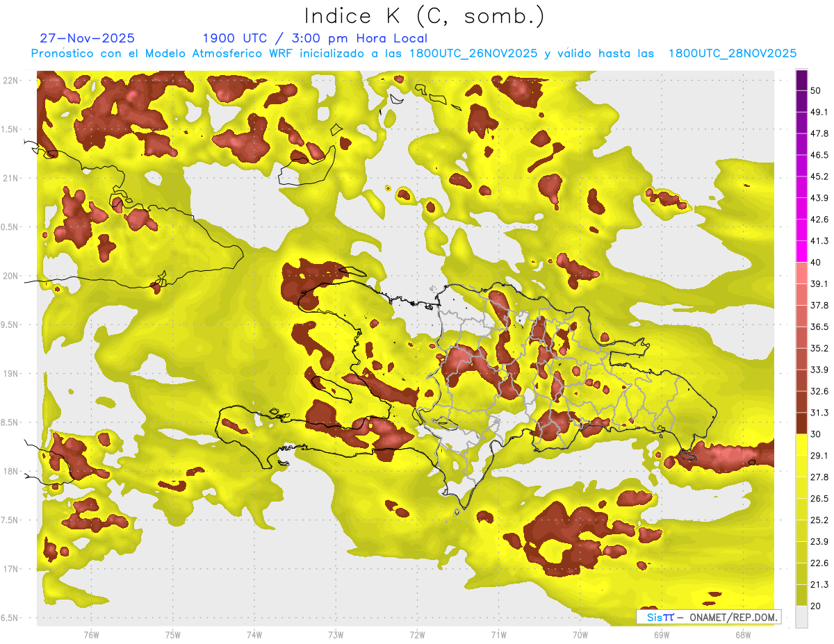Click the latitude label "18N"
Screen dimensions: 834x644
pyautogui.click(x=11, y=471)
